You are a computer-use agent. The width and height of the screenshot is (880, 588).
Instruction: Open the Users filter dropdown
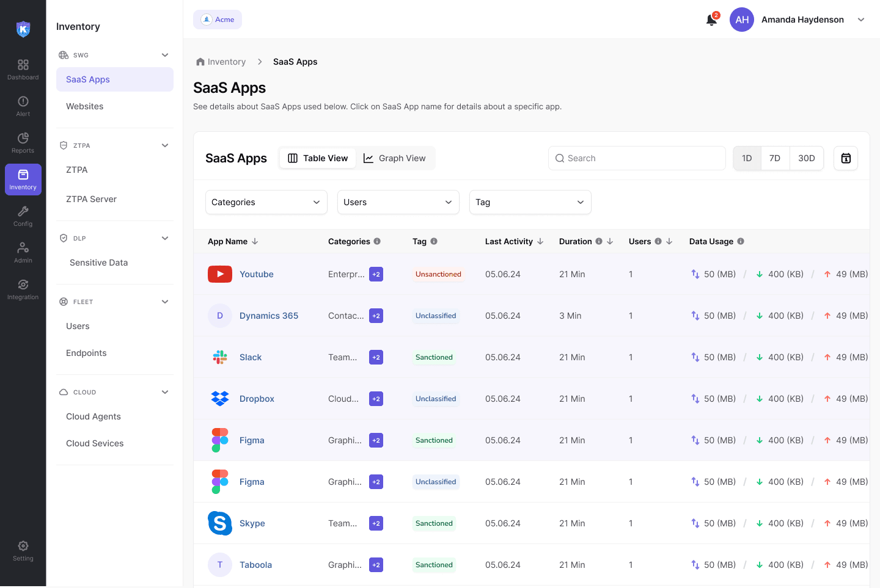398,202
